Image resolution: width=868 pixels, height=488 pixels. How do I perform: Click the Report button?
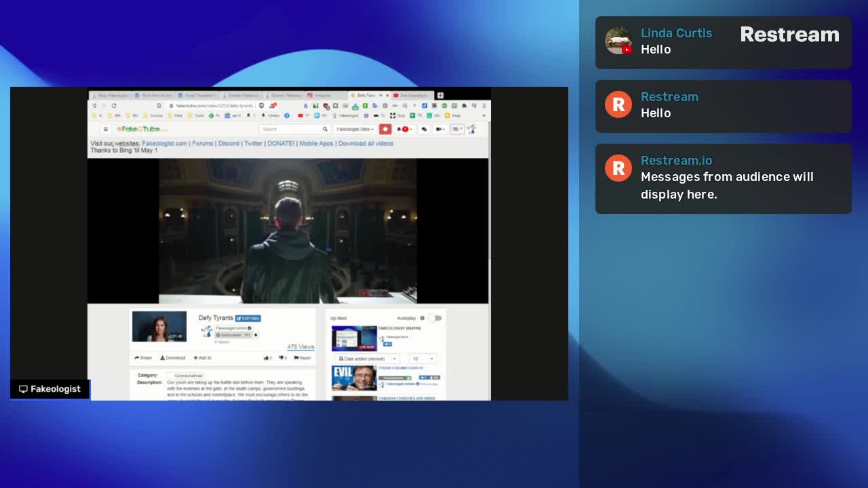302,358
